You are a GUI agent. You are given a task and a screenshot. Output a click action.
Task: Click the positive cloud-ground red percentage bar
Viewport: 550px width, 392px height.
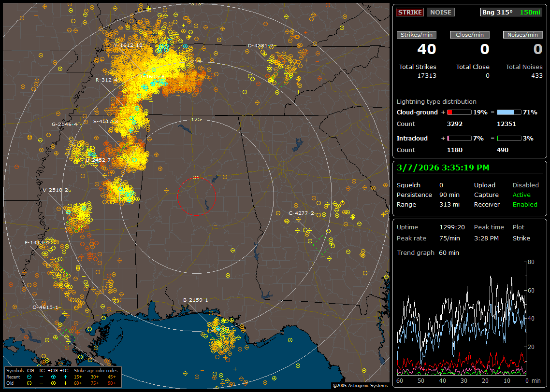point(459,112)
